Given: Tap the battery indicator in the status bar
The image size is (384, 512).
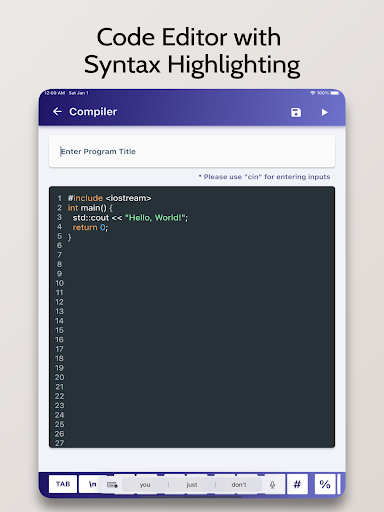Looking at the screenshot, I should click(x=335, y=93).
